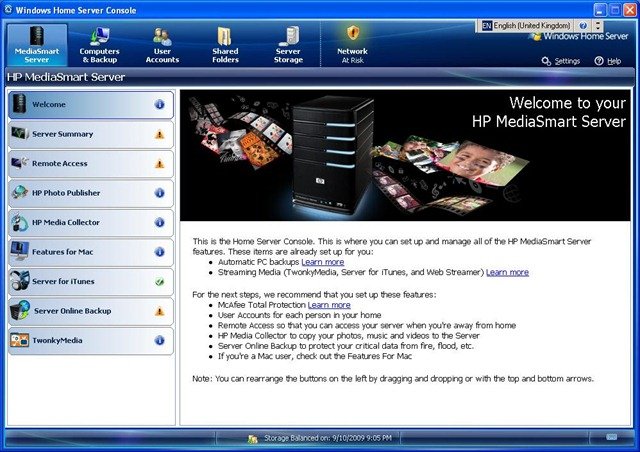Close the Windows Home Server Console

tap(630, 10)
